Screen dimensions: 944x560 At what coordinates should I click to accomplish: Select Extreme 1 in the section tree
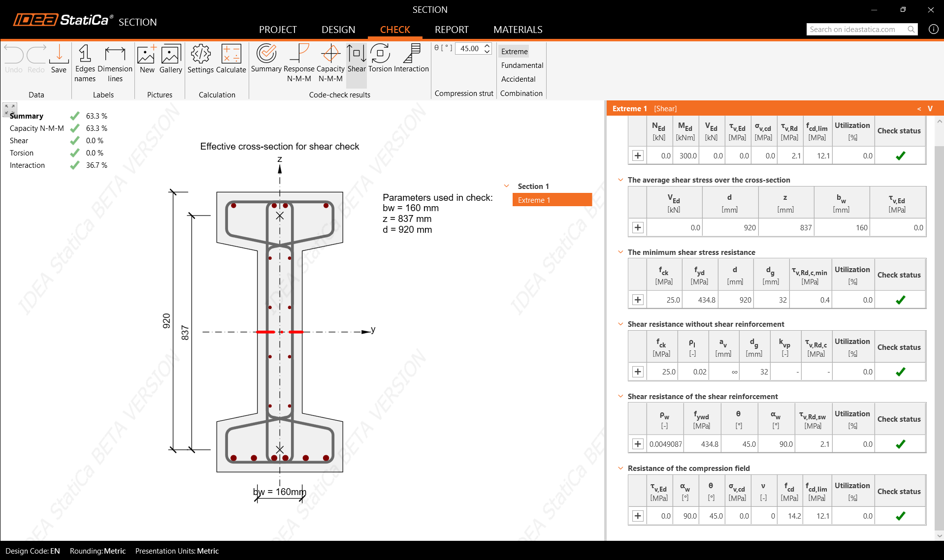tap(552, 200)
